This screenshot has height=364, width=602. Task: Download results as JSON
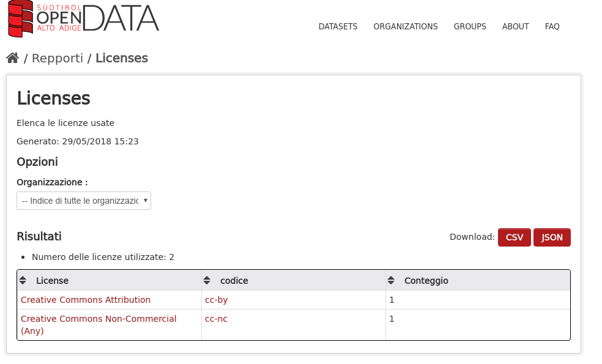(x=552, y=237)
